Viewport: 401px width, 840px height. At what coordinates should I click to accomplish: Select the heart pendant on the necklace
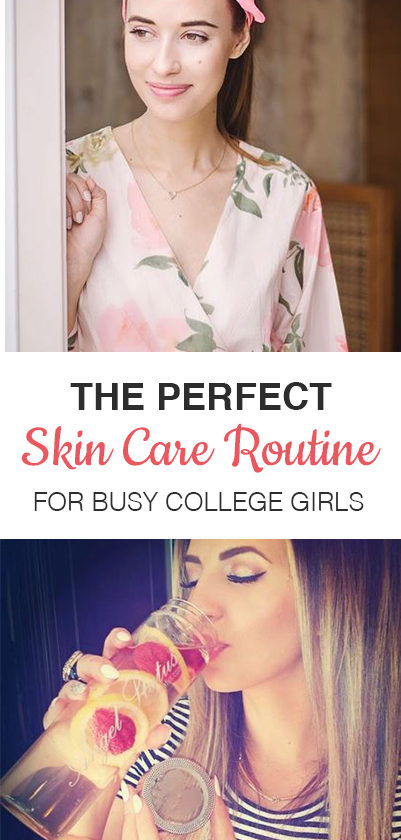coord(174,196)
